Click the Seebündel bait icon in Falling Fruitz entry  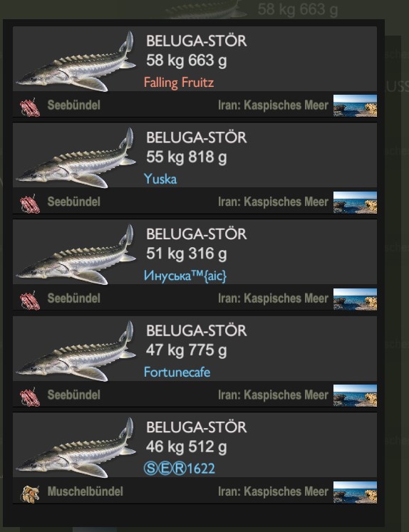pos(30,107)
